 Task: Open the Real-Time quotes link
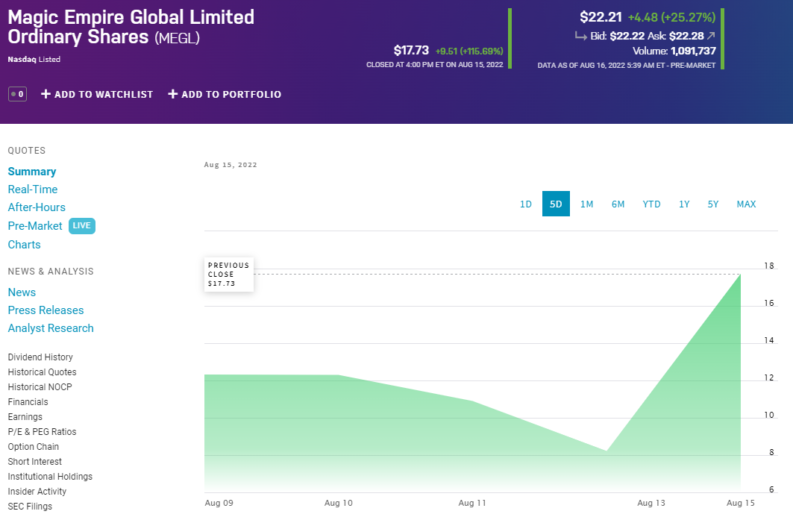pyautogui.click(x=33, y=189)
